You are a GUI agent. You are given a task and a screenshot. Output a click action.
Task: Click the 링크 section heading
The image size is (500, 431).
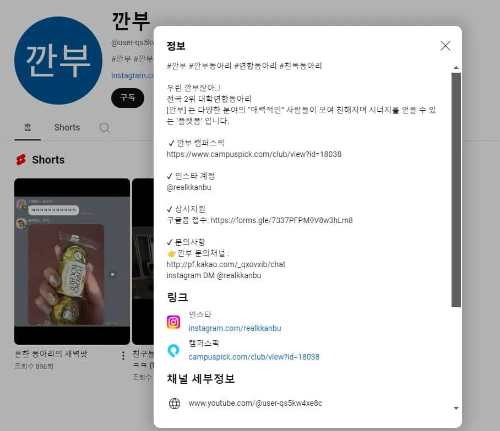click(177, 297)
